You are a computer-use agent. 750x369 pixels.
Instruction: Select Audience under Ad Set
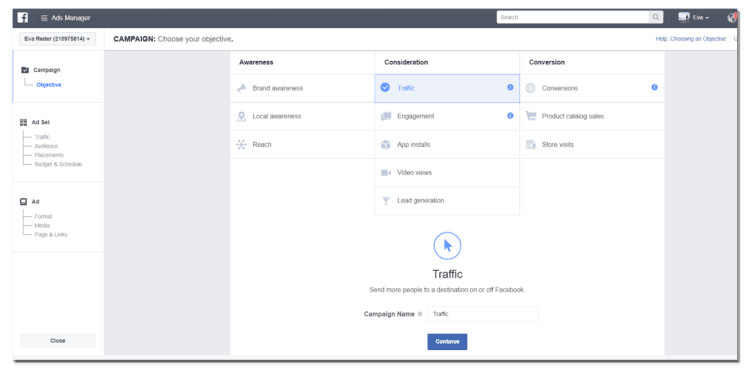(46, 146)
